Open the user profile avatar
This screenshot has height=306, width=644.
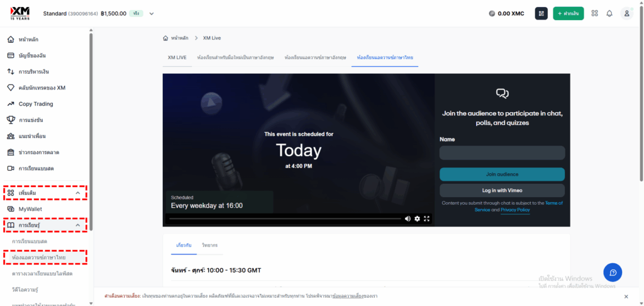click(x=627, y=13)
